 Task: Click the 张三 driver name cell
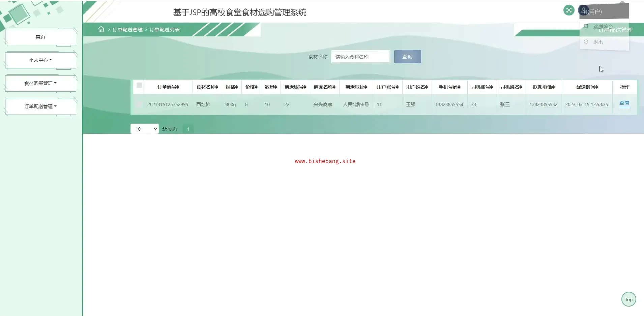tap(505, 104)
